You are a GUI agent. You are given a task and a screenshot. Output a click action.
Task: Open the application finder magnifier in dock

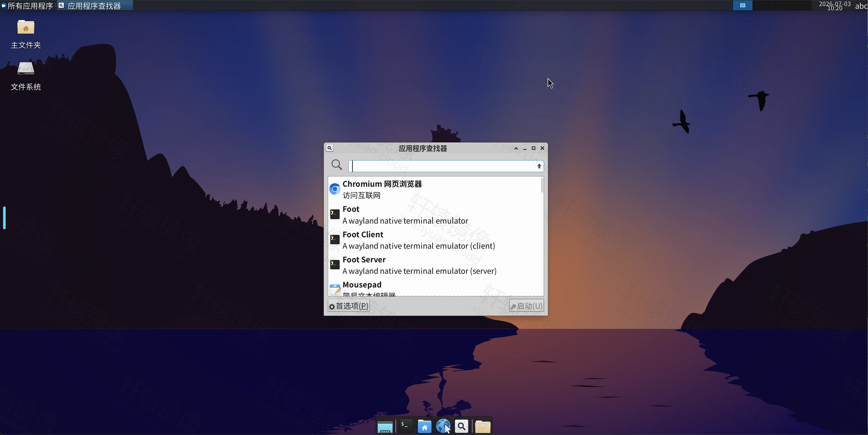(462, 427)
